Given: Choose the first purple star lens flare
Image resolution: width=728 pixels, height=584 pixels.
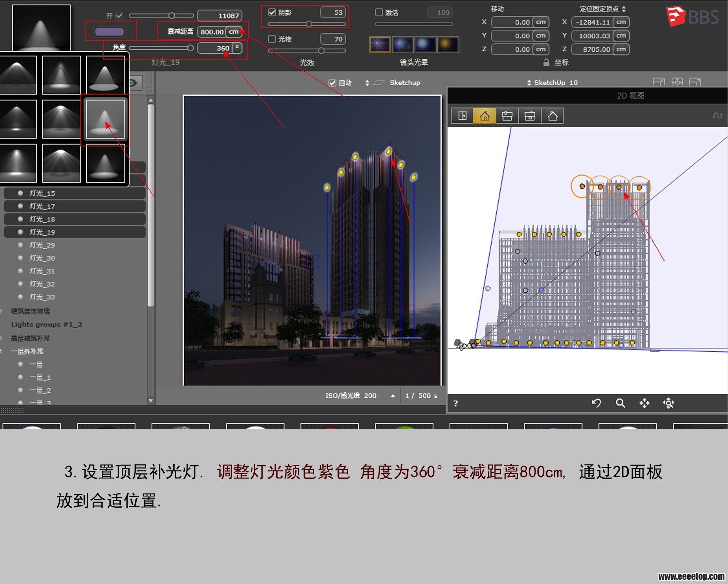Looking at the screenshot, I should point(380,45).
